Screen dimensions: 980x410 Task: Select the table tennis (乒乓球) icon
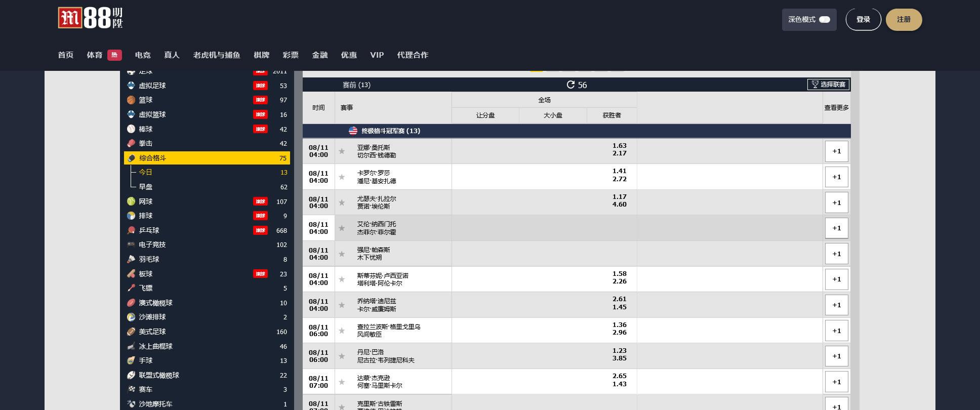click(131, 230)
